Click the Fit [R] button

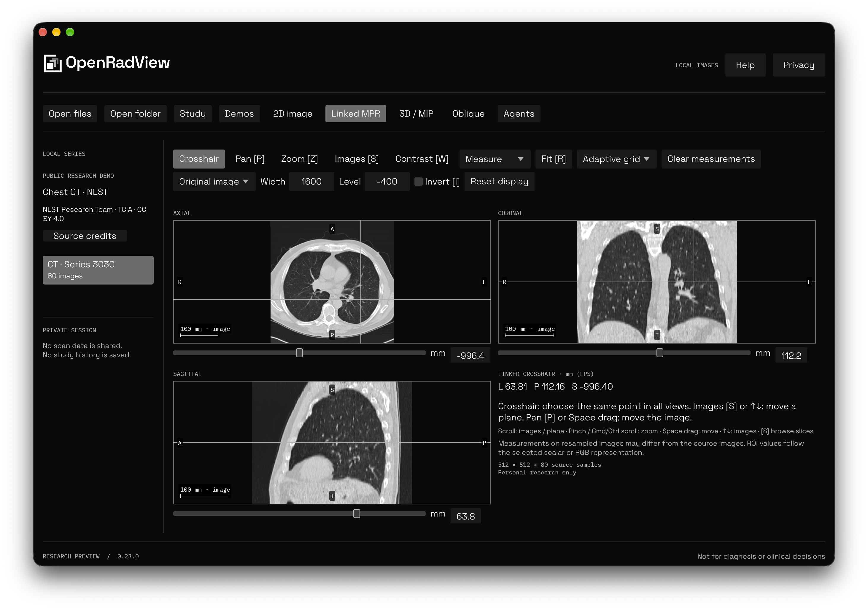(x=554, y=159)
